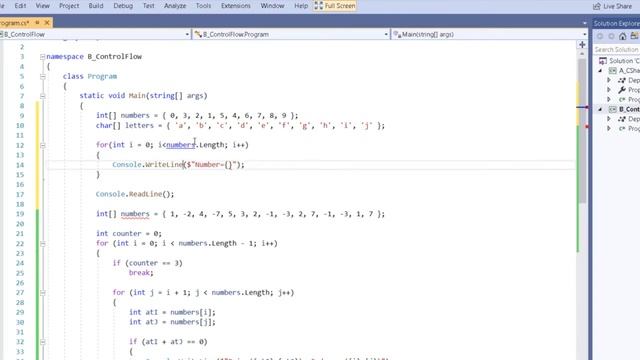Expand Dependencies under A_CSharp project

tap(609, 80)
